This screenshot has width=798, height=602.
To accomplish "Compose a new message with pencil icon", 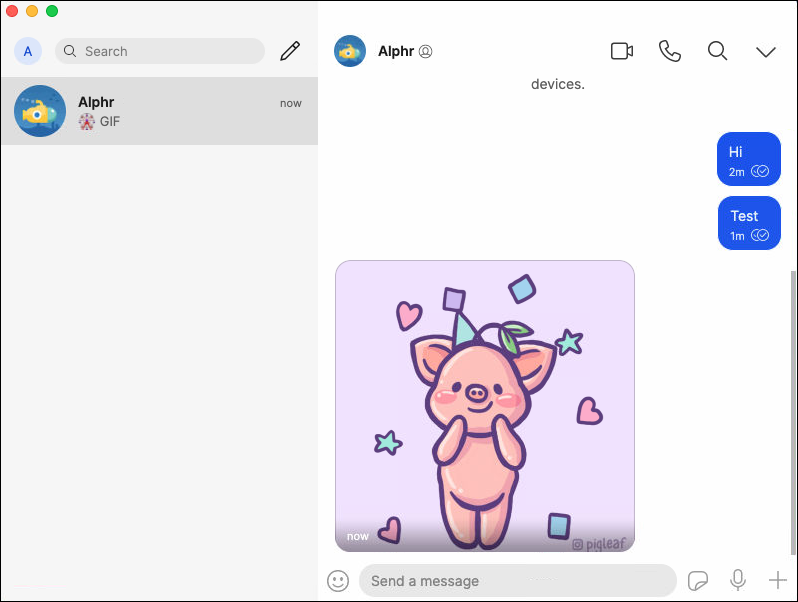I will click(290, 51).
